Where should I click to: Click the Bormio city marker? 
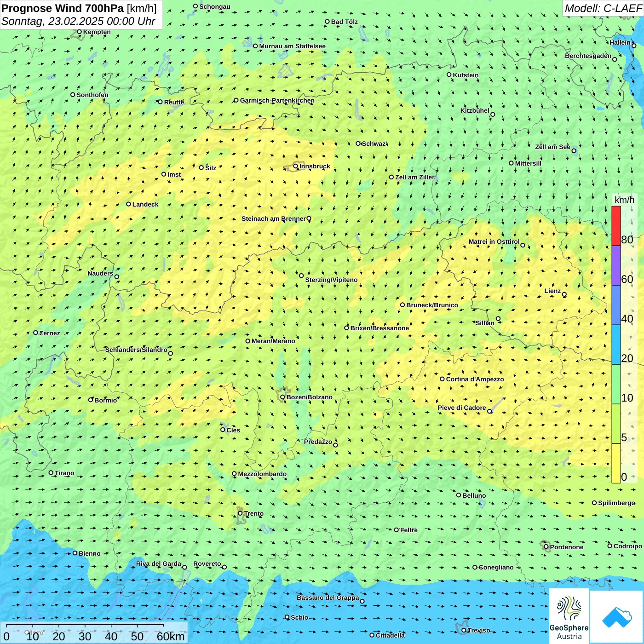click(91, 400)
